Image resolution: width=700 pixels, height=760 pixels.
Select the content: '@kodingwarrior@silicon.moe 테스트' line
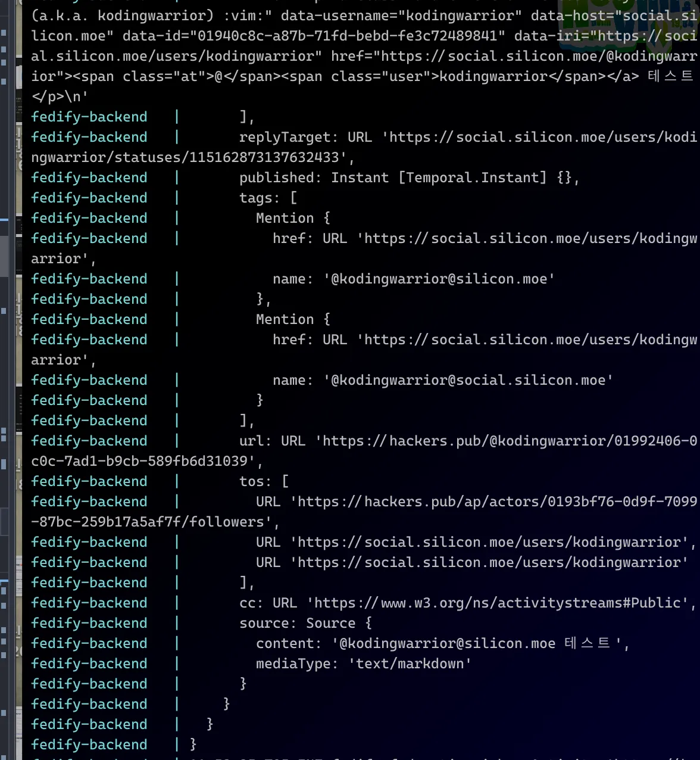point(442,643)
